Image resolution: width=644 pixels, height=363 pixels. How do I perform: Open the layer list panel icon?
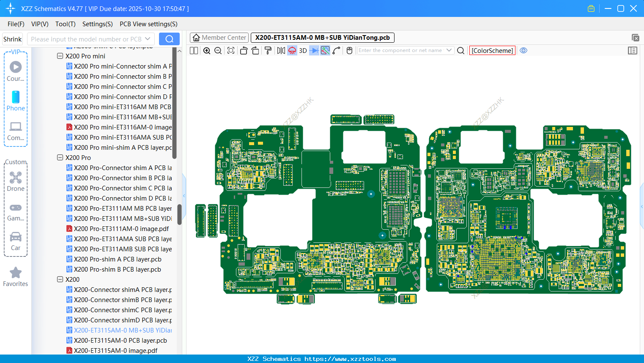633,50
